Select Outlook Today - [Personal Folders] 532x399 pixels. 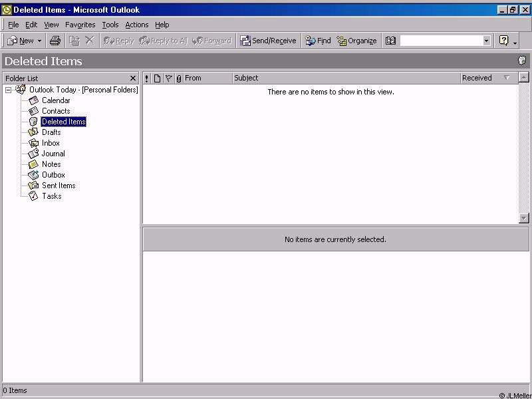pos(84,90)
